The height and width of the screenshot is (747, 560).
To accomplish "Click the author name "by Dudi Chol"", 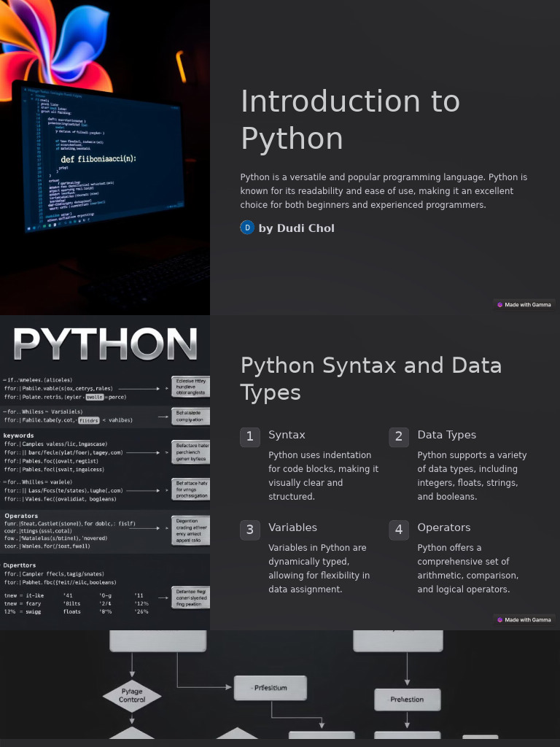I will pos(296,228).
